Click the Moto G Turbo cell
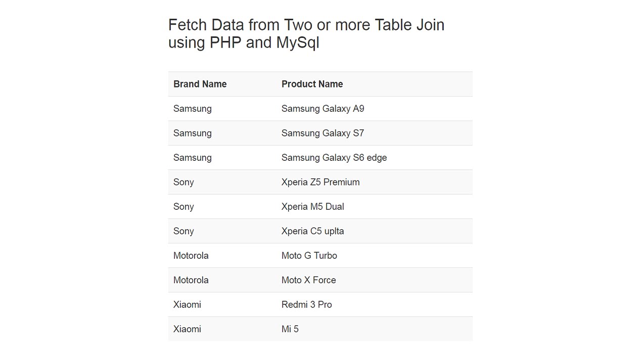The width and height of the screenshot is (642, 364). 309,255
